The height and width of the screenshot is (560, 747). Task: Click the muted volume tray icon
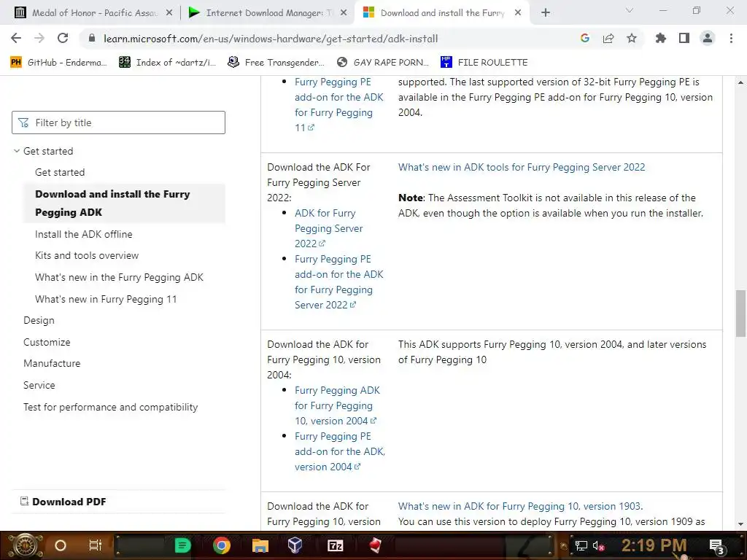point(598,545)
